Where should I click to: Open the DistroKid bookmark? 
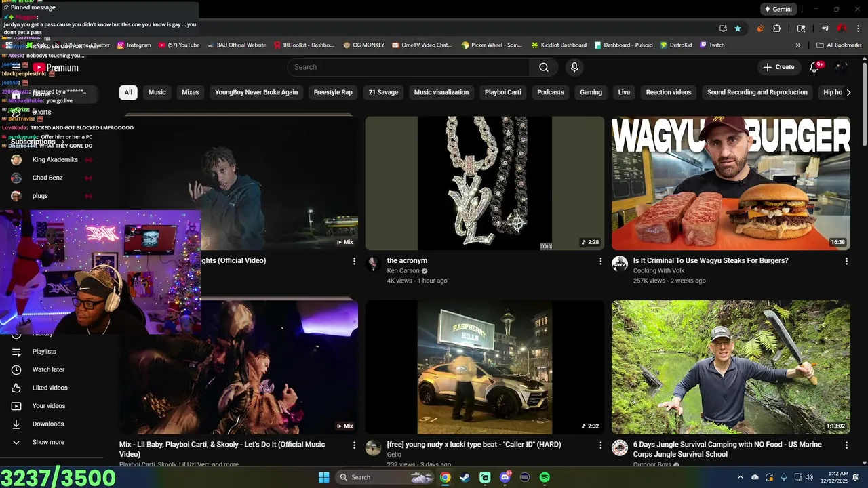pos(675,45)
